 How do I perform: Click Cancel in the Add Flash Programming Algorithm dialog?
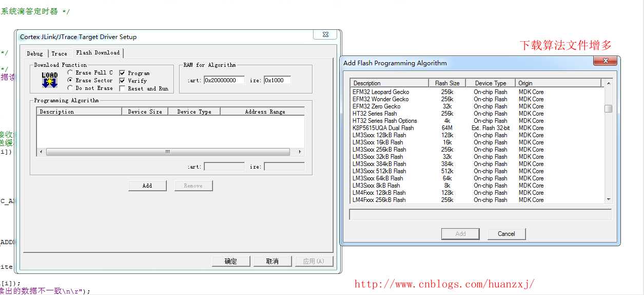[506, 234]
